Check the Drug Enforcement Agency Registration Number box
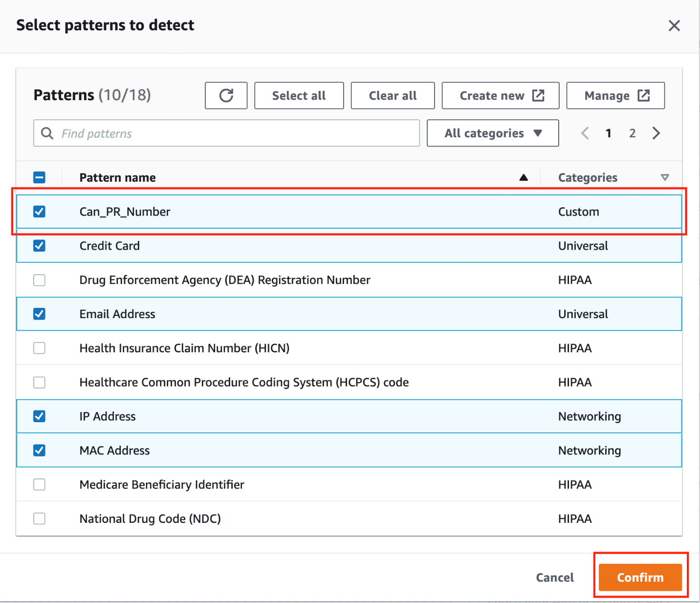 (39, 280)
